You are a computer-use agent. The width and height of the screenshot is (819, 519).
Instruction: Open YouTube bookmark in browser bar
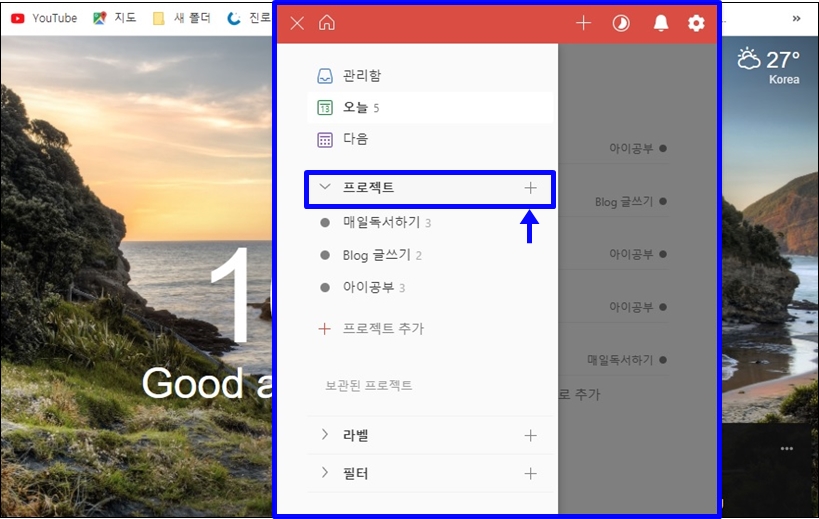[44, 18]
